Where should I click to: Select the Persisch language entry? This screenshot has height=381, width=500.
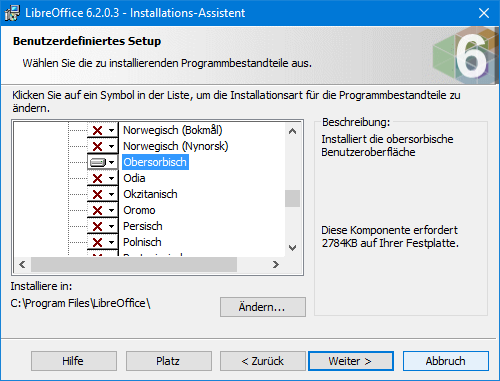tap(143, 226)
